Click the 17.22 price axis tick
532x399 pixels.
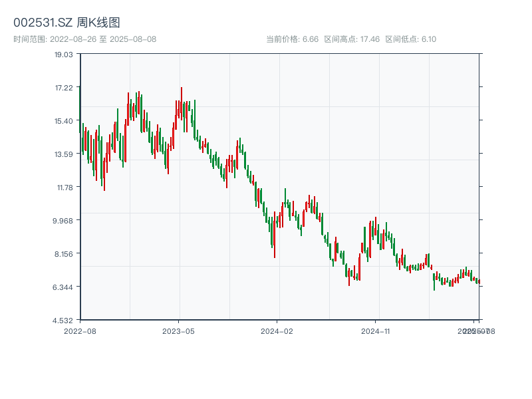(x=64, y=88)
